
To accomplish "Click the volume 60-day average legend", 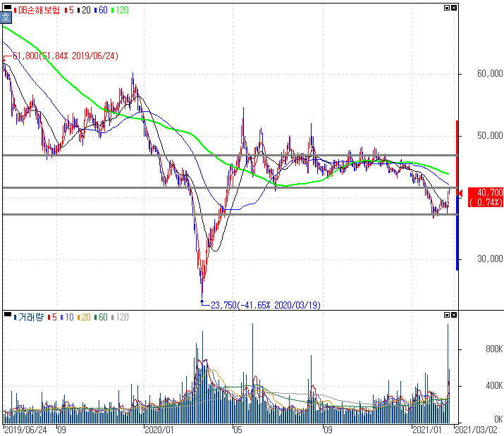I will pos(101,318).
